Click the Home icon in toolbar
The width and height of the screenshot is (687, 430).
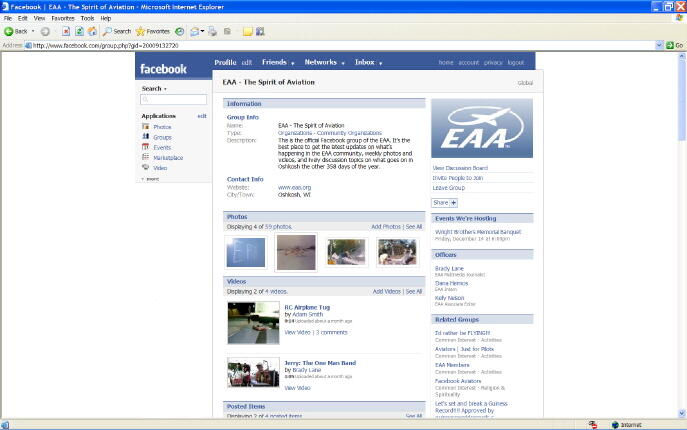92,32
